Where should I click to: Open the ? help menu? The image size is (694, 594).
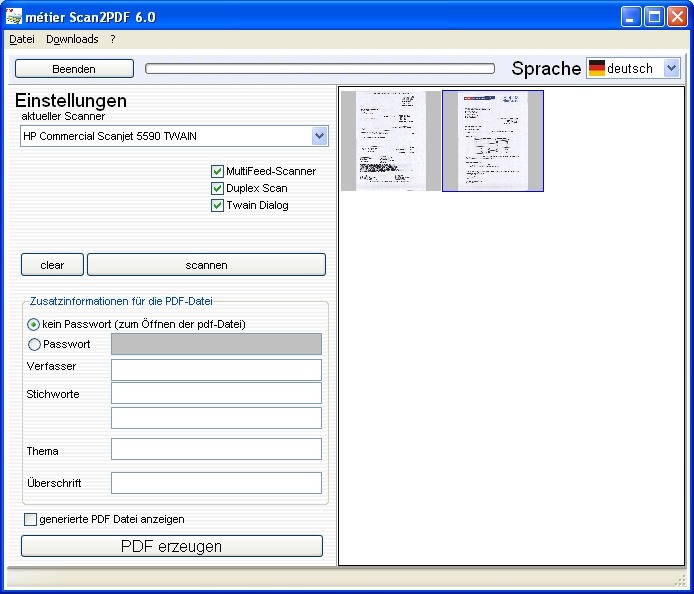[113, 39]
